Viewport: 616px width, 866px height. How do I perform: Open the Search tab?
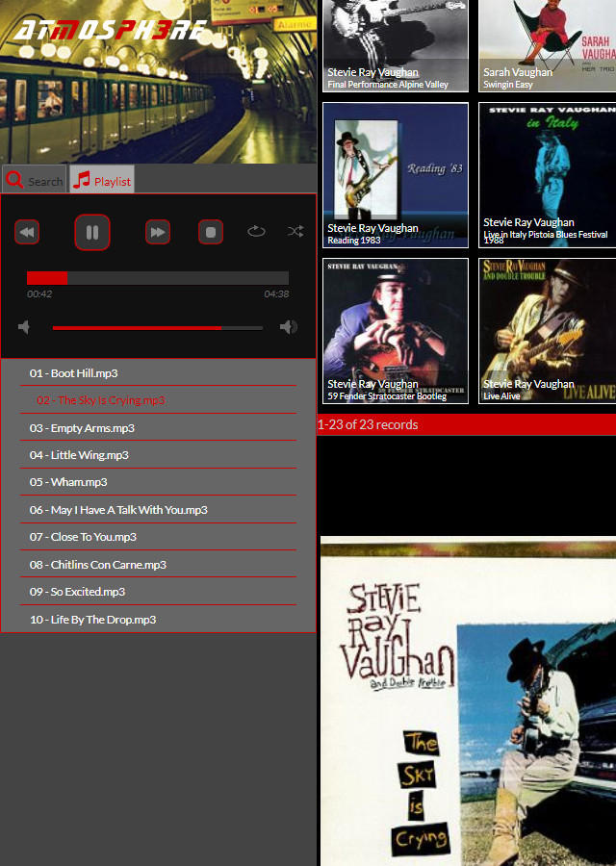pos(35,180)
